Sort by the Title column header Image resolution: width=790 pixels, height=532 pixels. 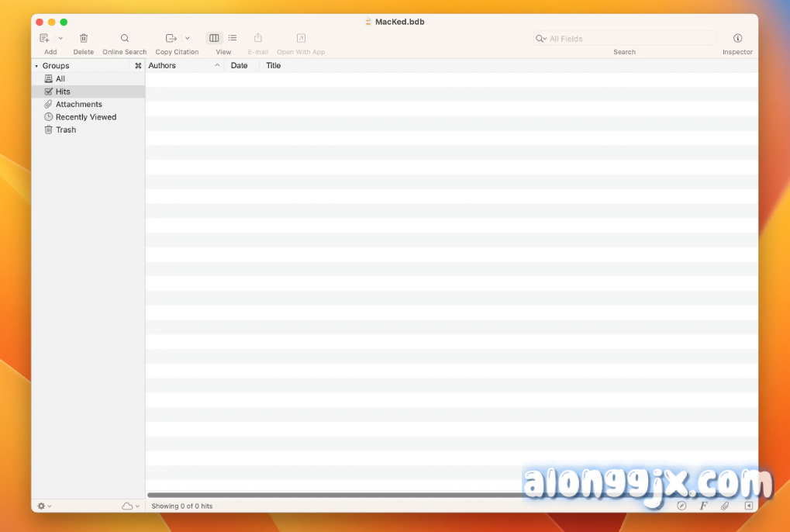(x=274, y=66)
